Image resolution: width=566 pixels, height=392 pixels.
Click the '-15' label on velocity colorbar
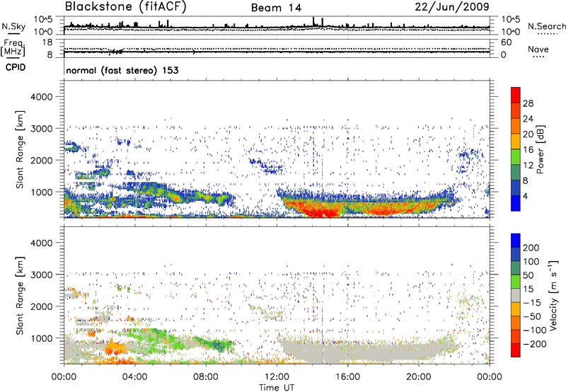[x=532, y=303]
